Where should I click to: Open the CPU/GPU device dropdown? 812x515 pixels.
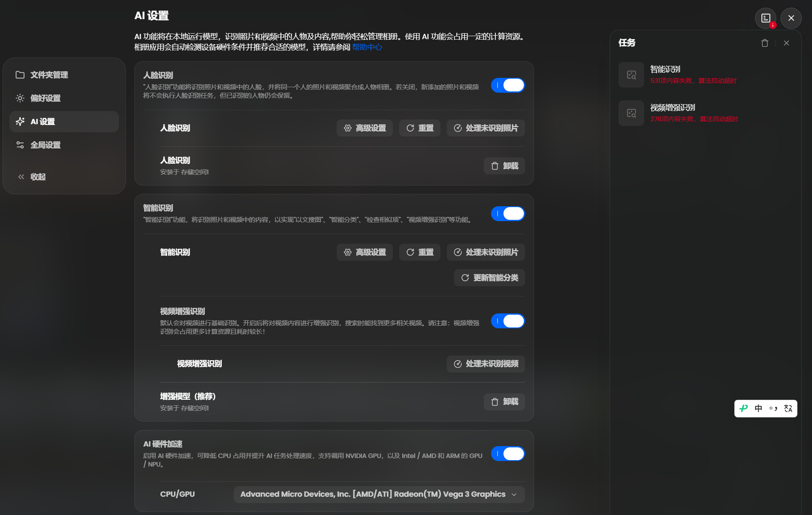379,495
